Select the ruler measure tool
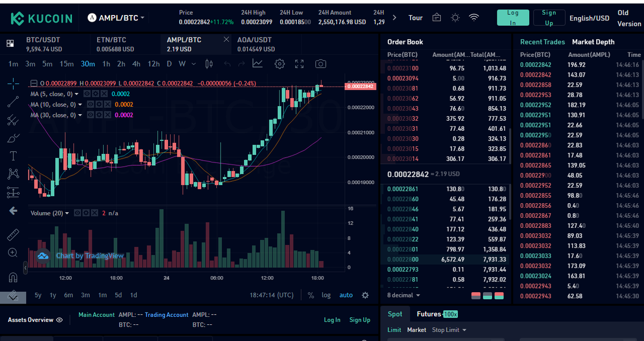 pyautogui.click(x=13, y=234)
